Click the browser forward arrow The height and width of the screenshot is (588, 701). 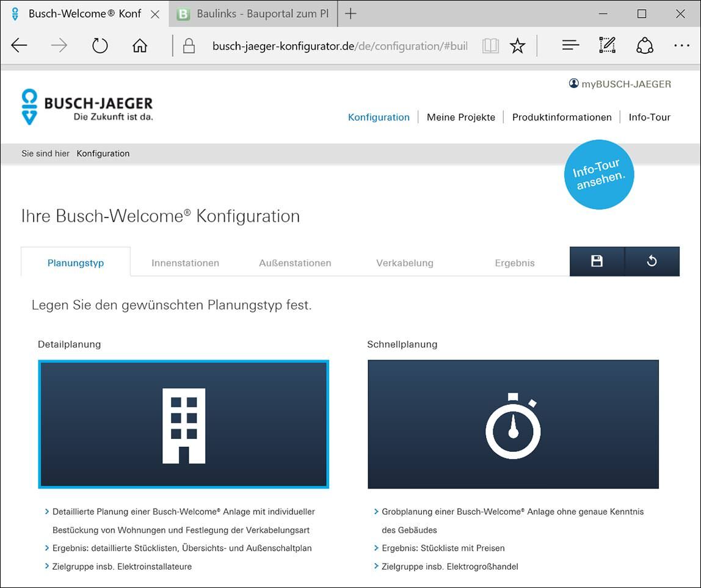tap(59, 46)
